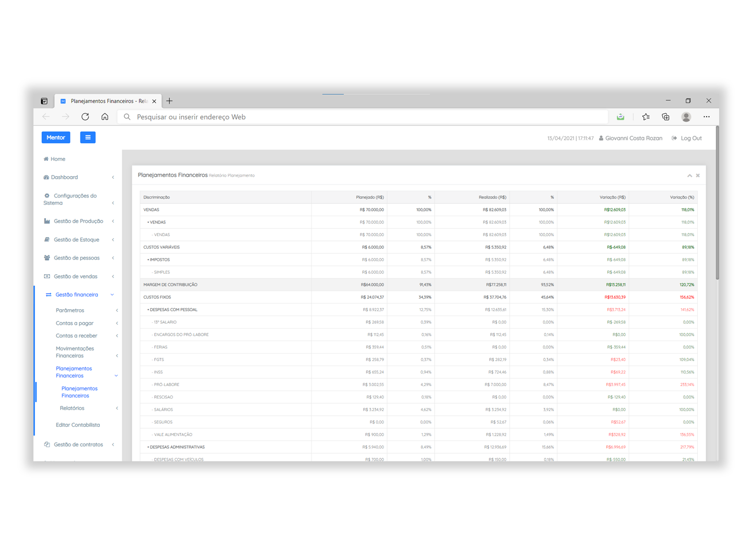This screenshot has width=751, height=560.
Task: Open Giovanni Costa Rozan user profile
Action: coord(630,138)
